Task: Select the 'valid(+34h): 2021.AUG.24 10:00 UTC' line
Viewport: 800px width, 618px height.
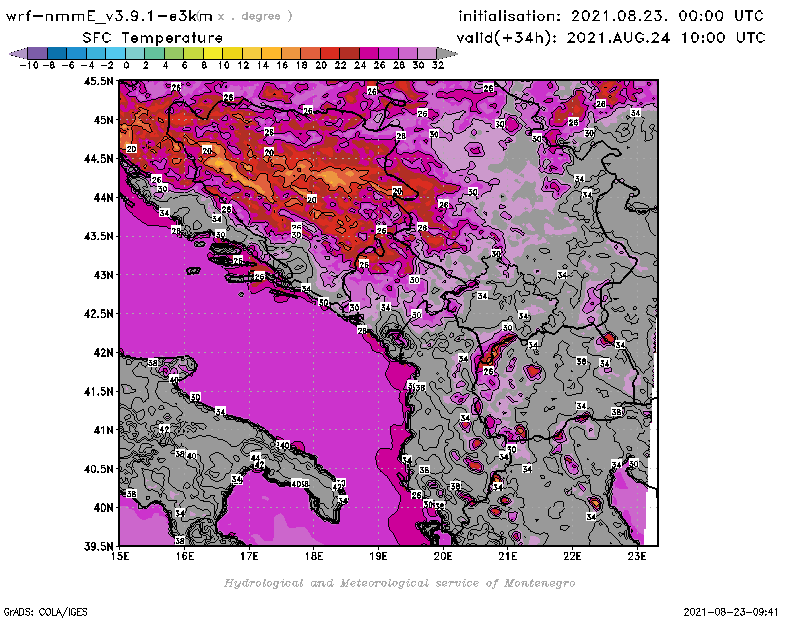Action: click(x=611, y=38)
